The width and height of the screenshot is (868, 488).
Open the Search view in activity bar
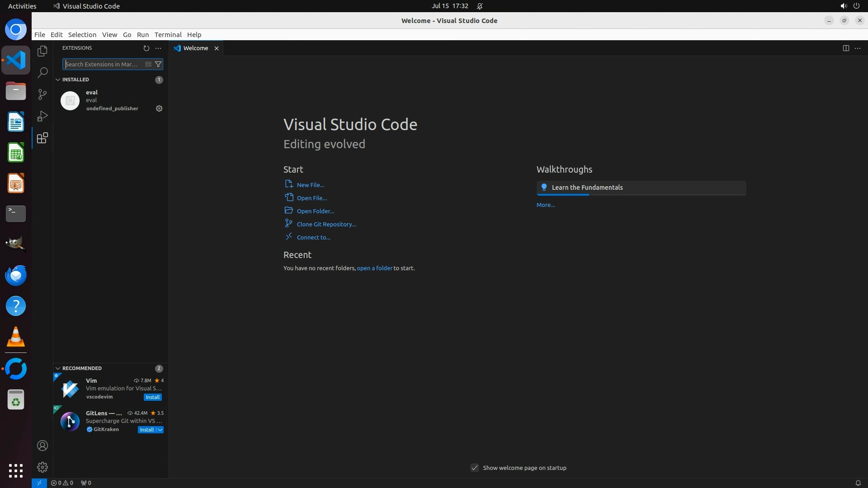tap(42, 73)
